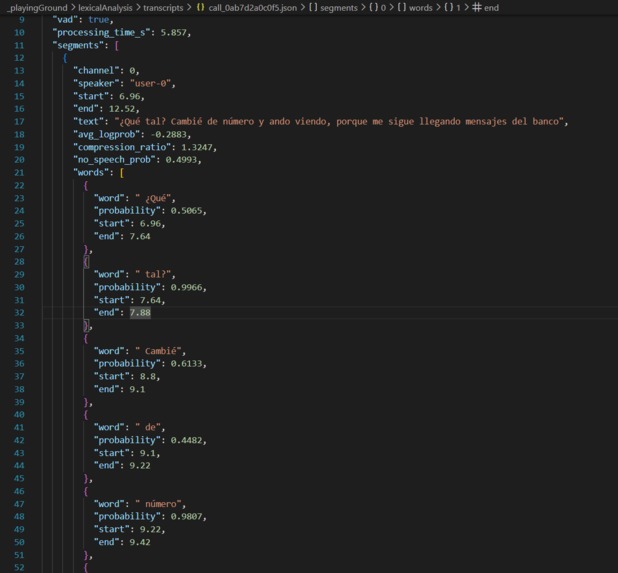
Task: Click the end value 9.22 on line 44
Action: point(140,466)
